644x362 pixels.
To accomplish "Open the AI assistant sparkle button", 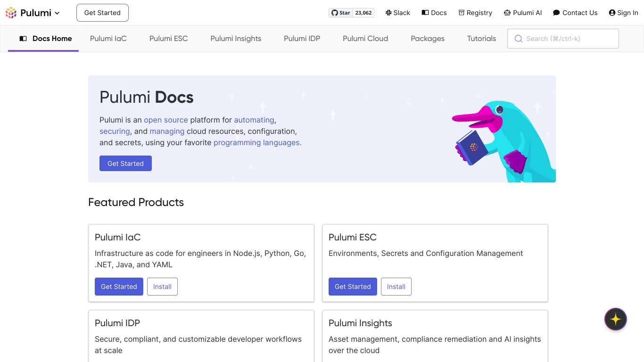I will tap(616, 319).
